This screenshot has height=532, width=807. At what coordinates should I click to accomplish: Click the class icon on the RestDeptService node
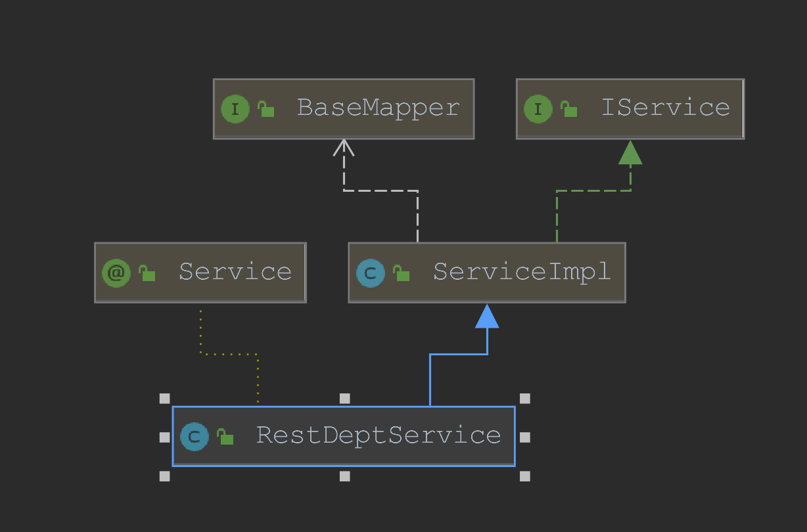(x=195, y=436)
